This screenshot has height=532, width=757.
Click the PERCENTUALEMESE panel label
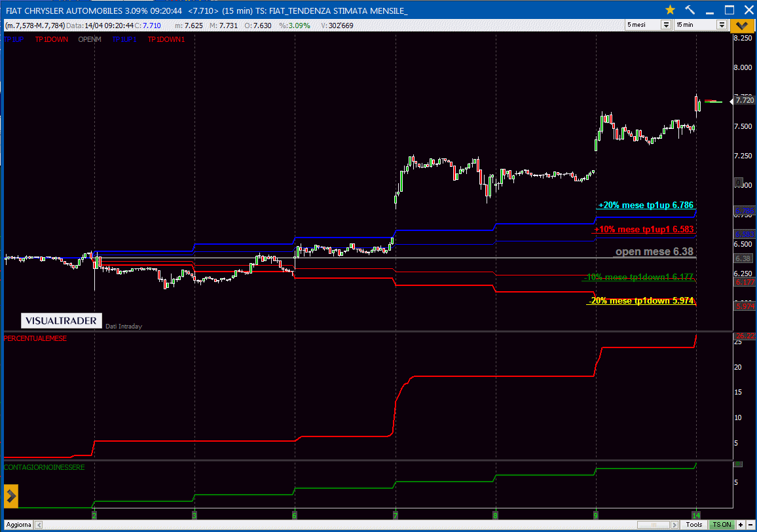tap(35, 338)
